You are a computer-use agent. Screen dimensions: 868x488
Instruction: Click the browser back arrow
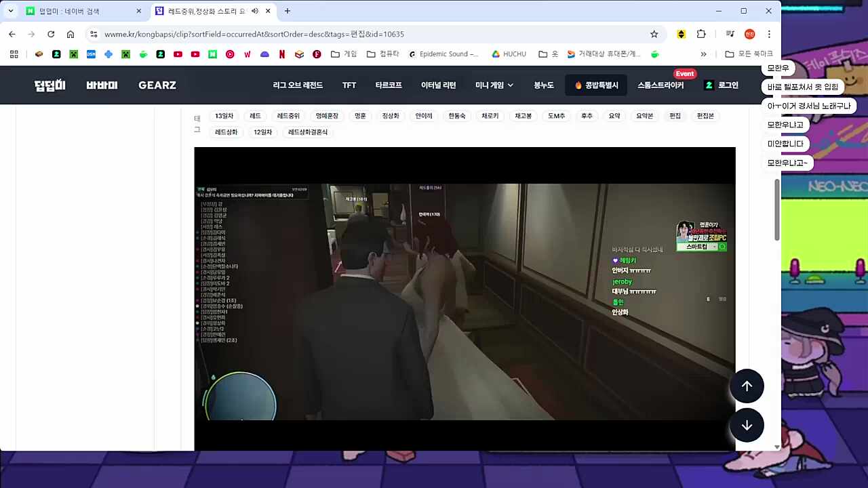pos(12,34)
